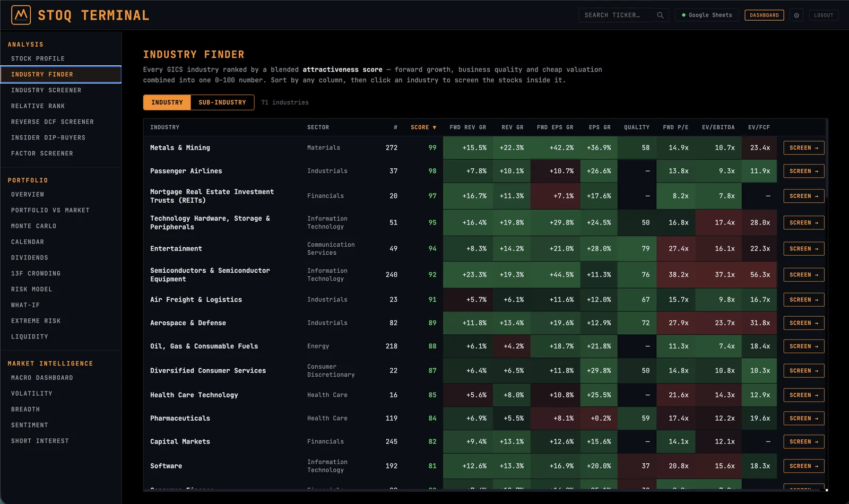The width and height of the screenshot is (849, 504).
Task: Click Screen for Aerospace & Defense
Action: coord(803,323)
